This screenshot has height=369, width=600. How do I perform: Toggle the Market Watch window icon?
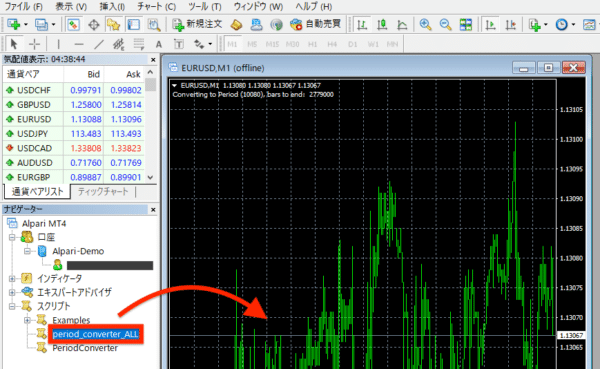point(73,24)
